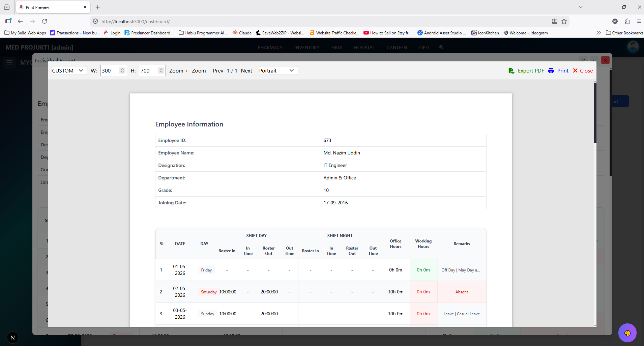
Task: Open the purple chat assistant bubble
Action: (627, 333)
